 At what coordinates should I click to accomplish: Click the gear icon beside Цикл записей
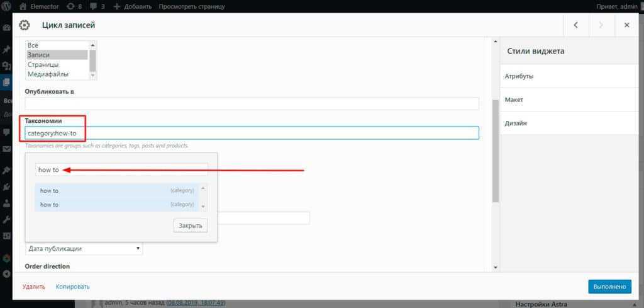click(25, 25)
